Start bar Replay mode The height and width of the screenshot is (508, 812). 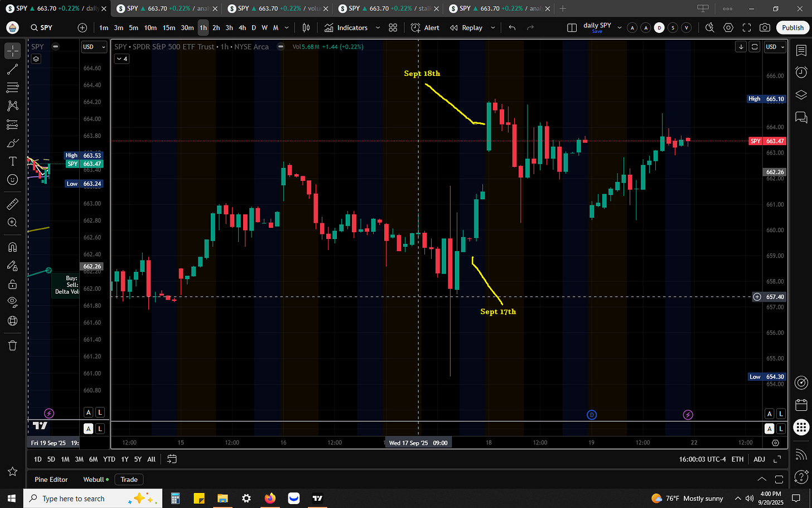pos(466,27)
